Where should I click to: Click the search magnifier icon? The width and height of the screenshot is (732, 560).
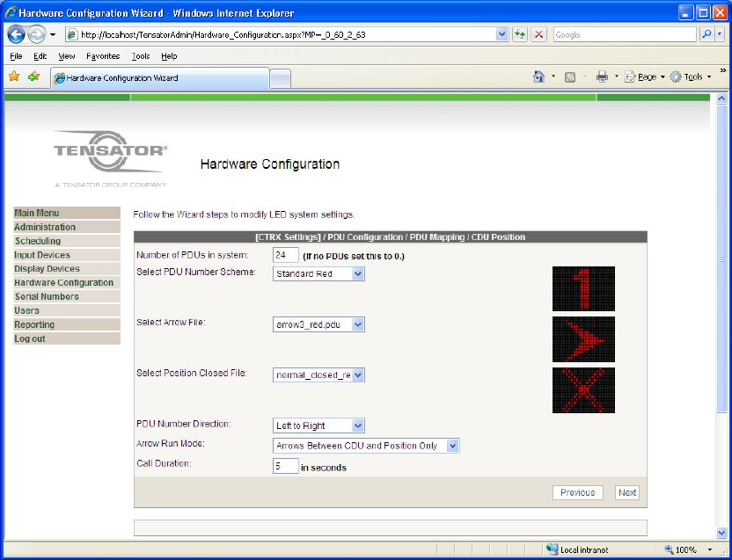click(706, 34)
